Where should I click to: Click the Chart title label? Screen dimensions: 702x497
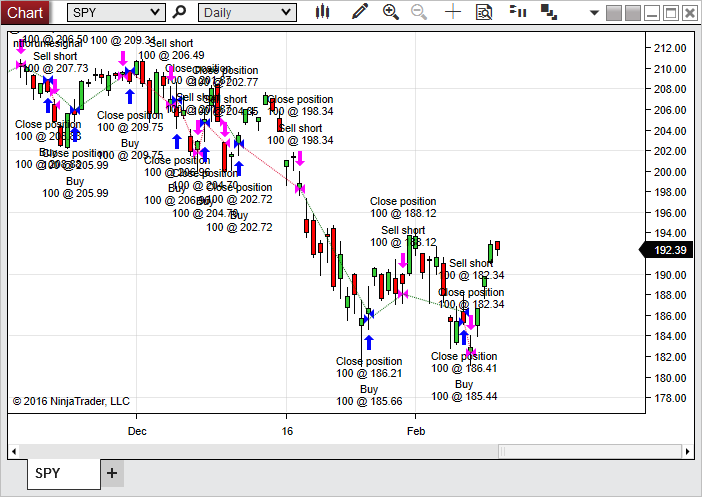click(25, 13)
